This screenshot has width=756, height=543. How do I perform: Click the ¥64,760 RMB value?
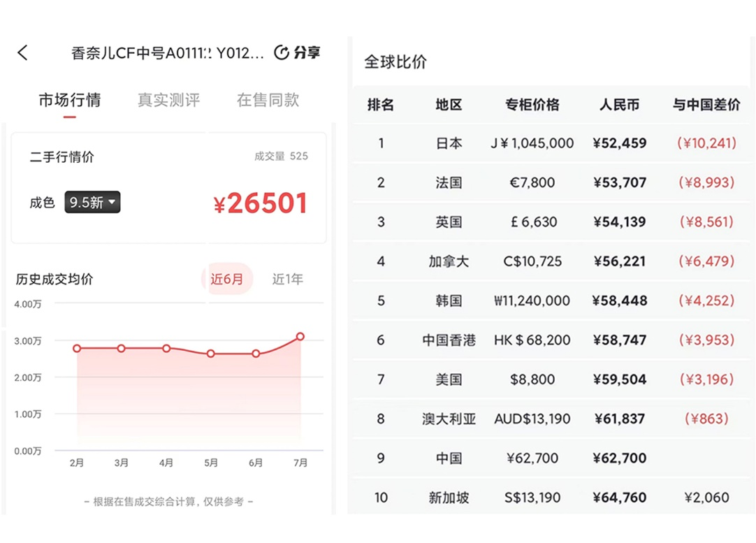pos(620,498)
